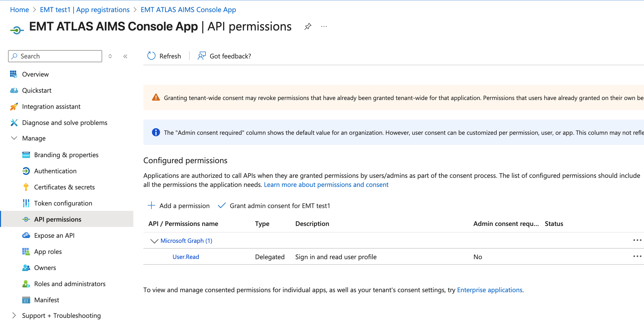
Task: Click the Type column header
Action: [262, 224]
